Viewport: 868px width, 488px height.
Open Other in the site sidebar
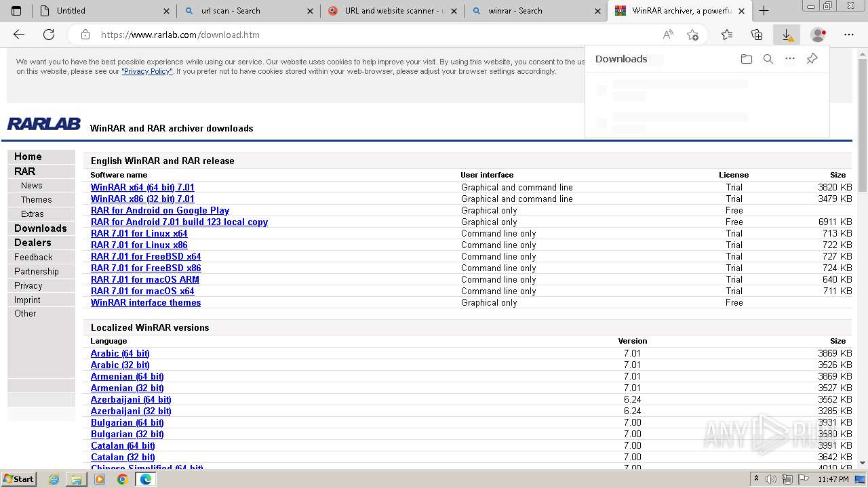pyautogui.click(x=25, y=314)
